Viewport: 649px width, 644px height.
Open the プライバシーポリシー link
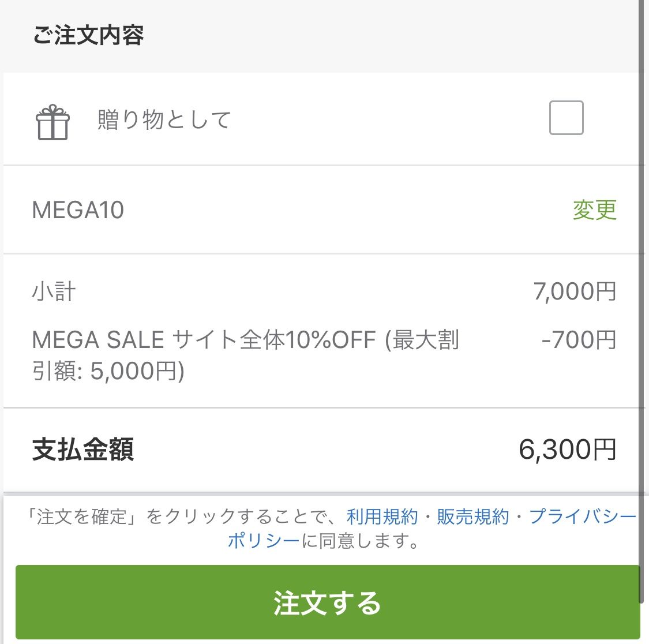click(x=582, y=516)
